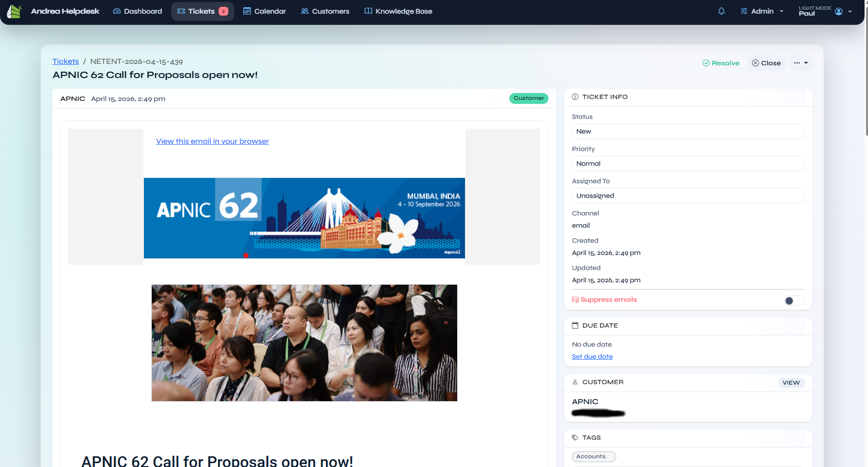Click the Set due date link
Screen dimensions: 868x467
coord(592,357)
